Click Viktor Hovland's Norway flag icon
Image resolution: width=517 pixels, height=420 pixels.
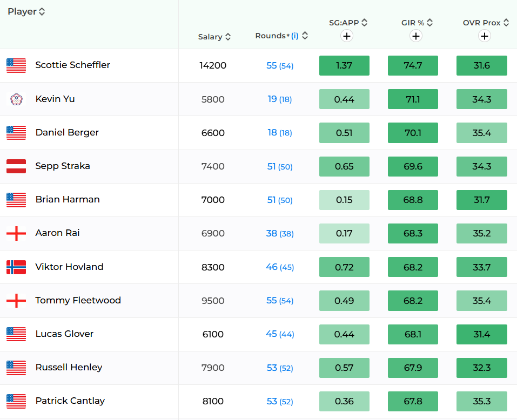click(16, 267)
